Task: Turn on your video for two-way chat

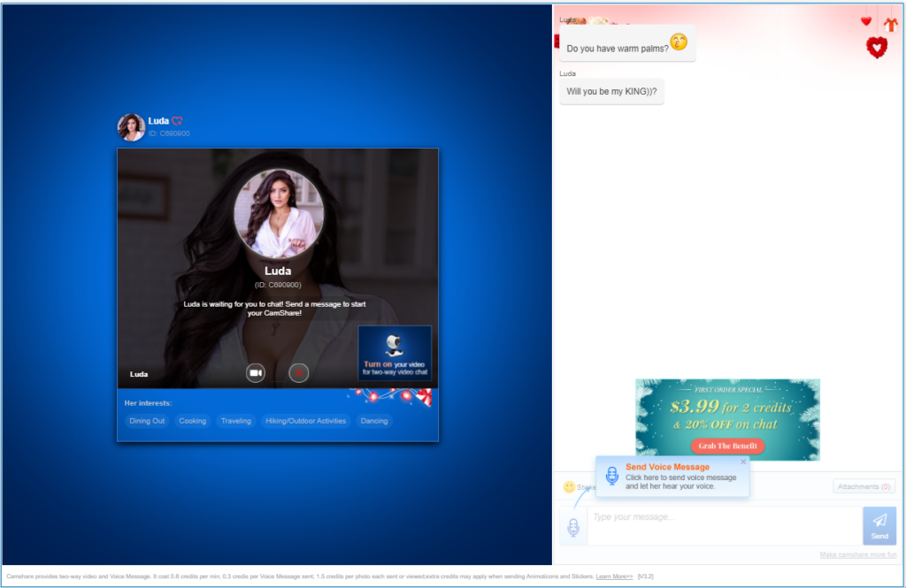Action: (x=395, y=353)
